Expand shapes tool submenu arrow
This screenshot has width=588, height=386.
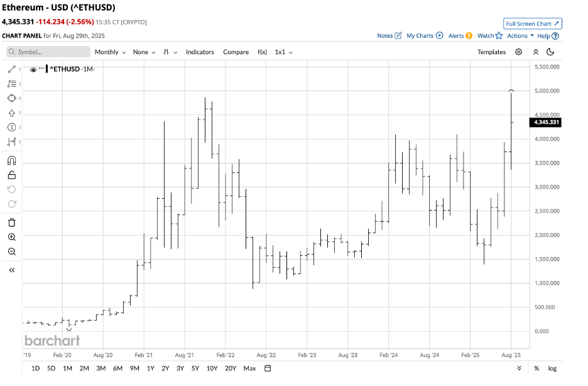20,98
